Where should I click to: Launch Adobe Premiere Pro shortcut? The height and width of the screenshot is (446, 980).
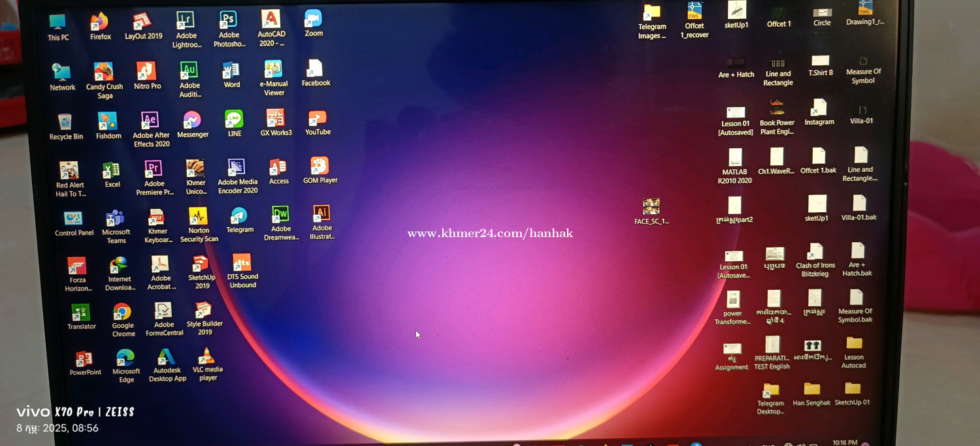click(154, 178)
